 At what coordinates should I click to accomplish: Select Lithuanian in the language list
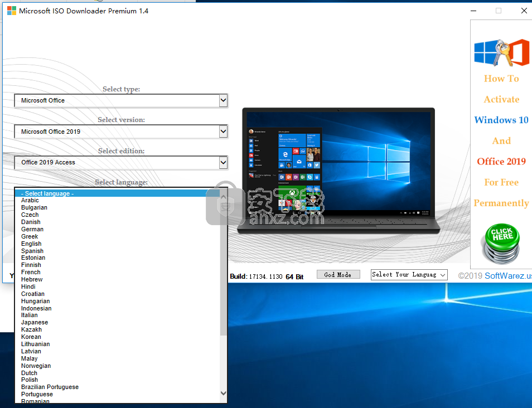[x=36, y=344]
